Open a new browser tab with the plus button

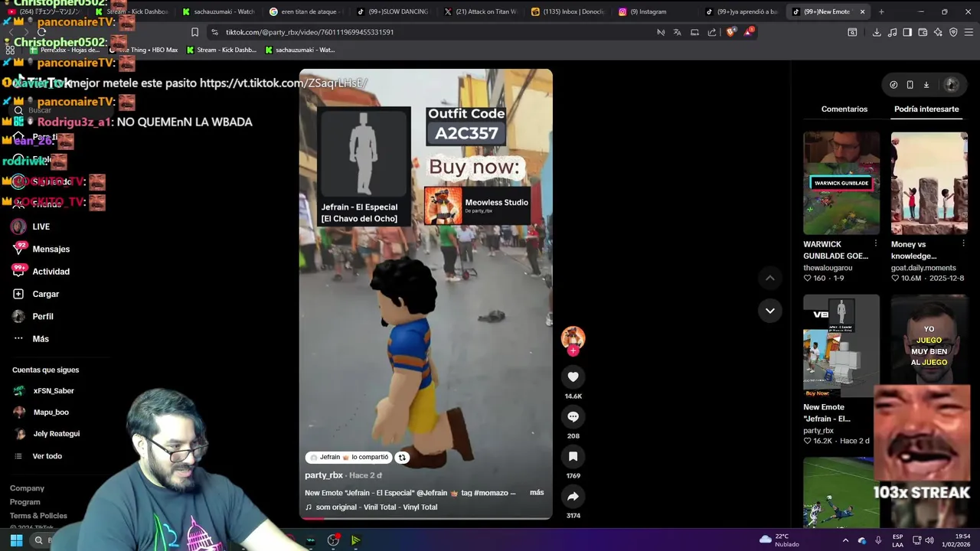(x=881, y=11)
